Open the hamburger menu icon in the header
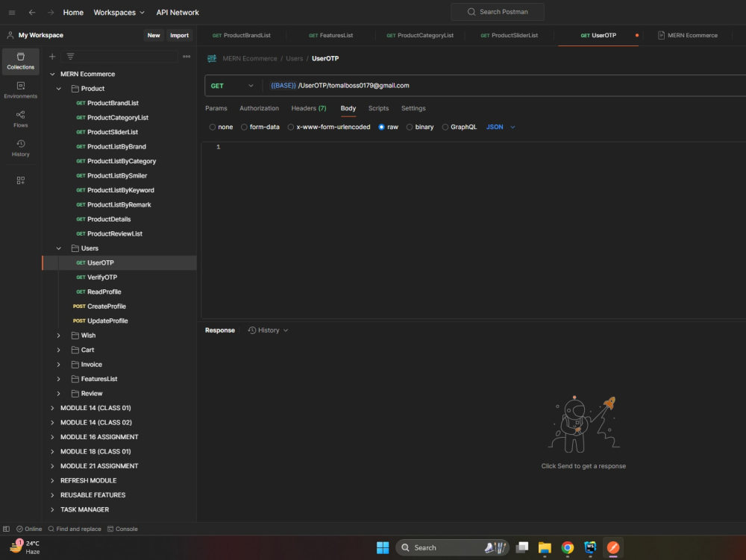 coord(12,13)
